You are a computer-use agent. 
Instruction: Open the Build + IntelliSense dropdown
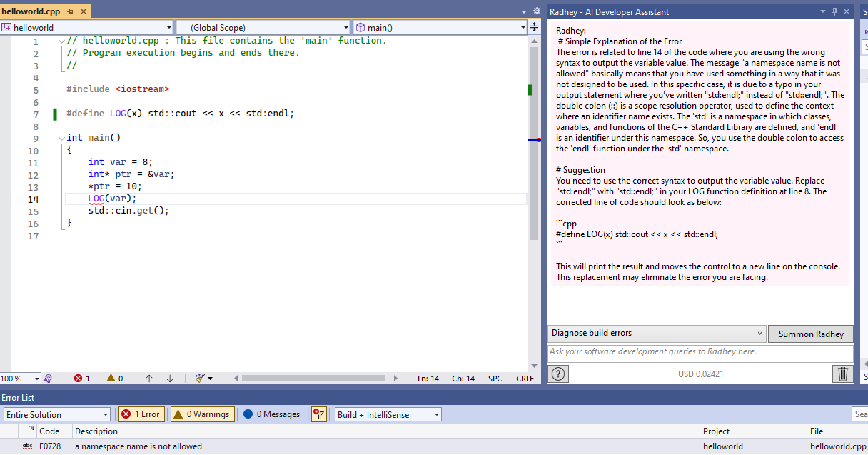point(388,414)
